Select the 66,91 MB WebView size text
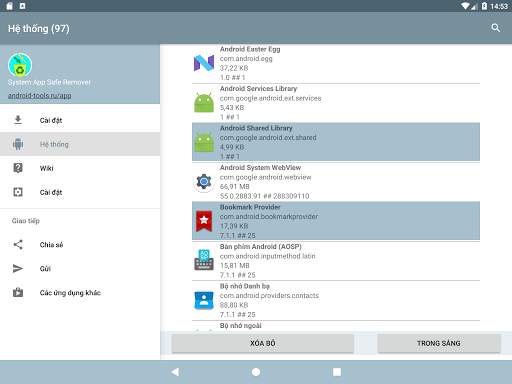Viewport: 512px width, 384px height. point(235,187)
